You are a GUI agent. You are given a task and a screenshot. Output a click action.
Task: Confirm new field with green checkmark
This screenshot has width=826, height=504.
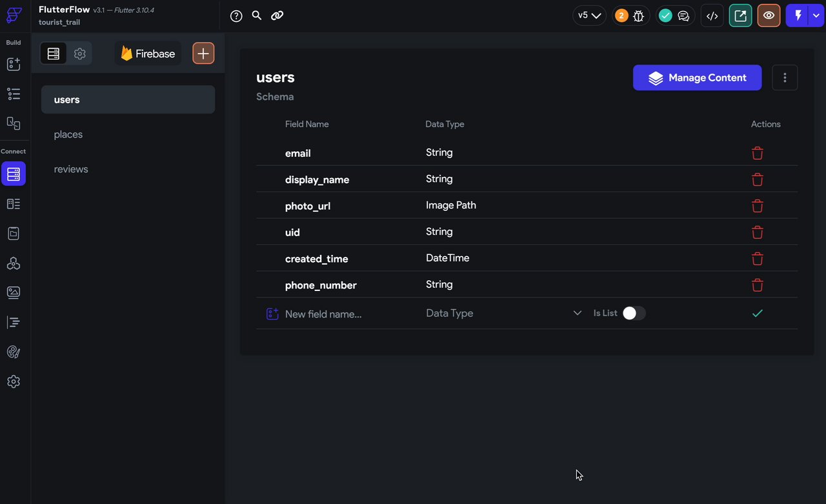pyautogui.click(x=758, y=313)
